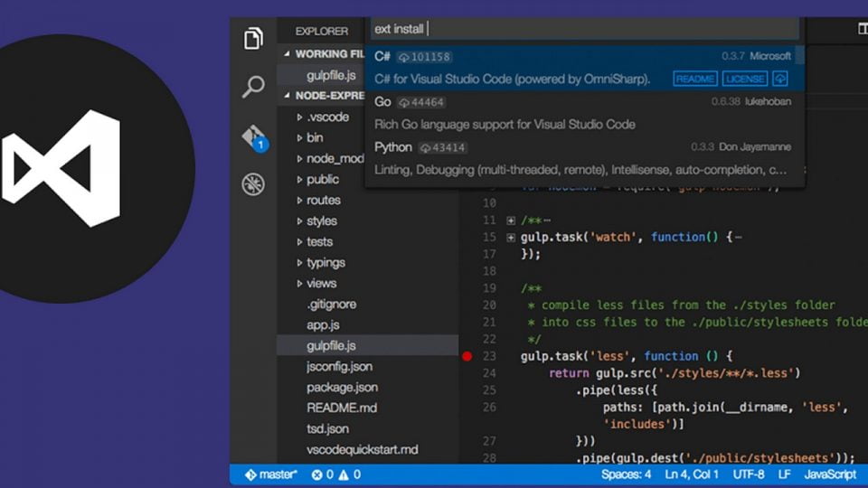Click the LICENSE button for C# extension
Viewport: 868px width, 488px height.
(x=745, y=79)
